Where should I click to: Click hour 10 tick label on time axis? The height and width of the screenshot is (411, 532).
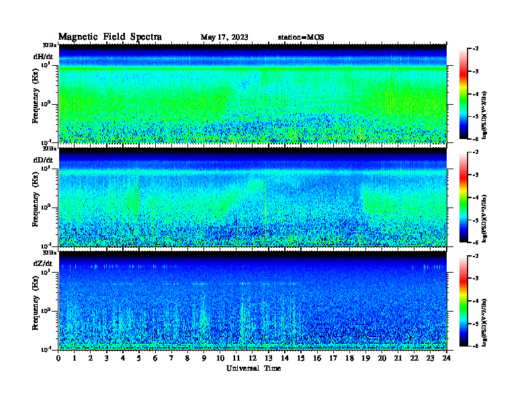pyautogui.click(x=220, y=359)
